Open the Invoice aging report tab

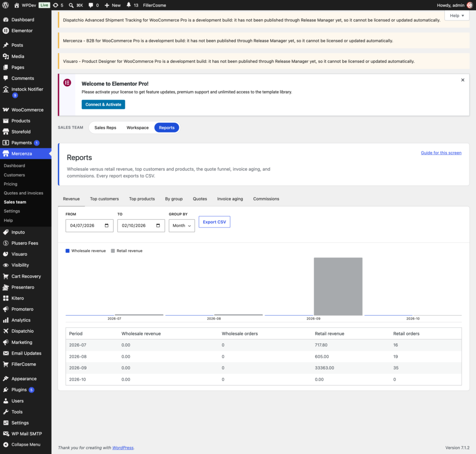click(x=230, y=199)
